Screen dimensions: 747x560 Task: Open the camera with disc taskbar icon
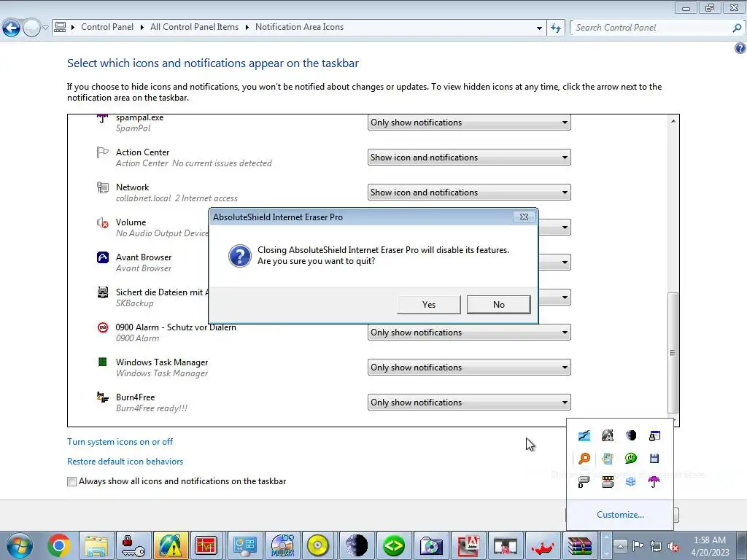click(x=430, y=545)
